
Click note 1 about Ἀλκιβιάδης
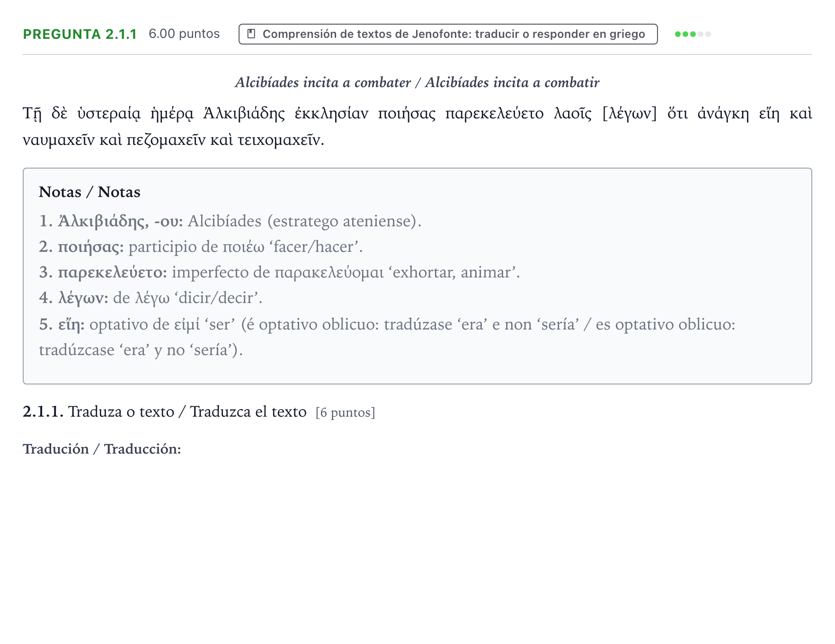click(x=230, y=221)
